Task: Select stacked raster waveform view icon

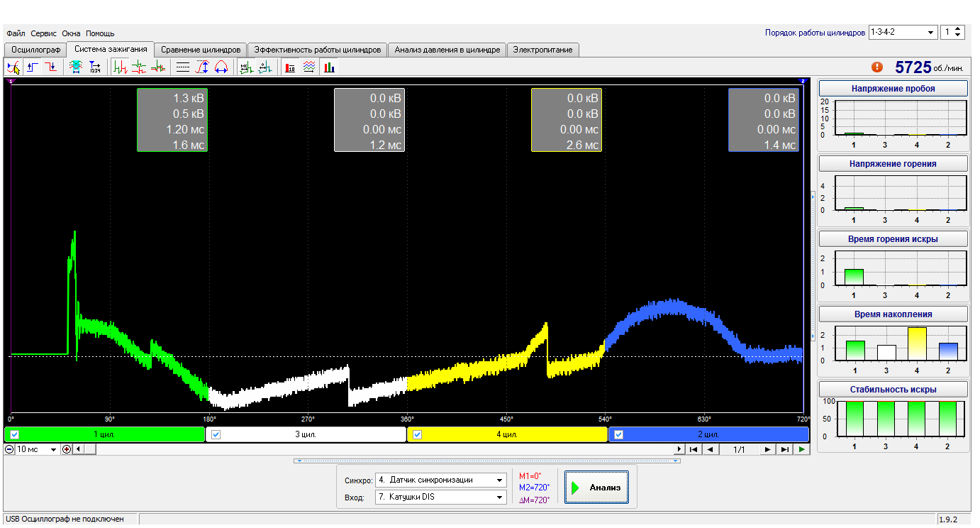Action: [139, 67]
